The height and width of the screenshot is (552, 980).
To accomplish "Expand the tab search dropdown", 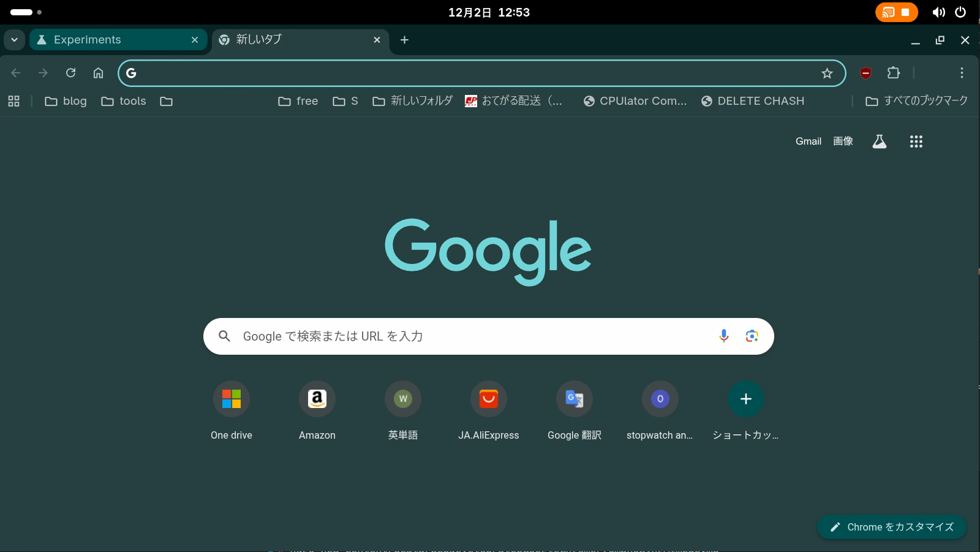I will pyautogui.click(x=14, y=40).
